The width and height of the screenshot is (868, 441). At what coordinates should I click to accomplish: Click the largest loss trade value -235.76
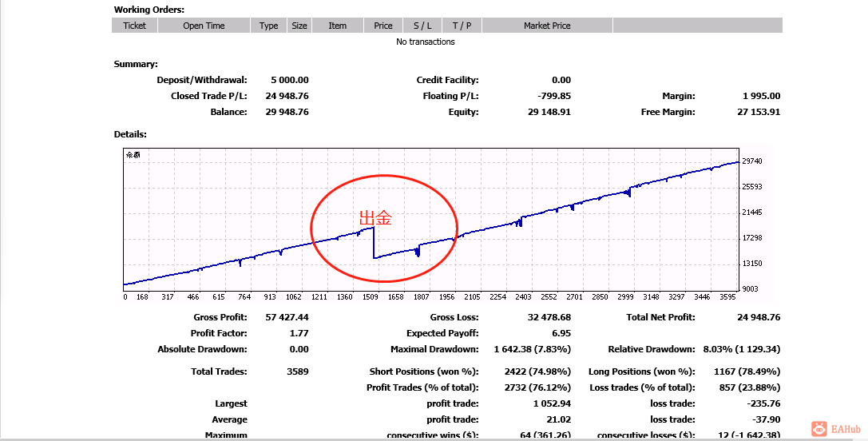(764, 404)
